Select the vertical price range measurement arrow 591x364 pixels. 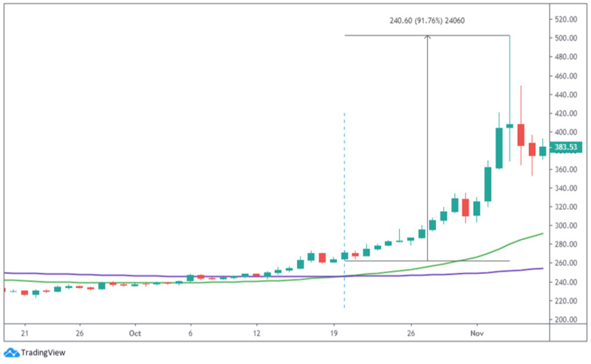point(428,148)
